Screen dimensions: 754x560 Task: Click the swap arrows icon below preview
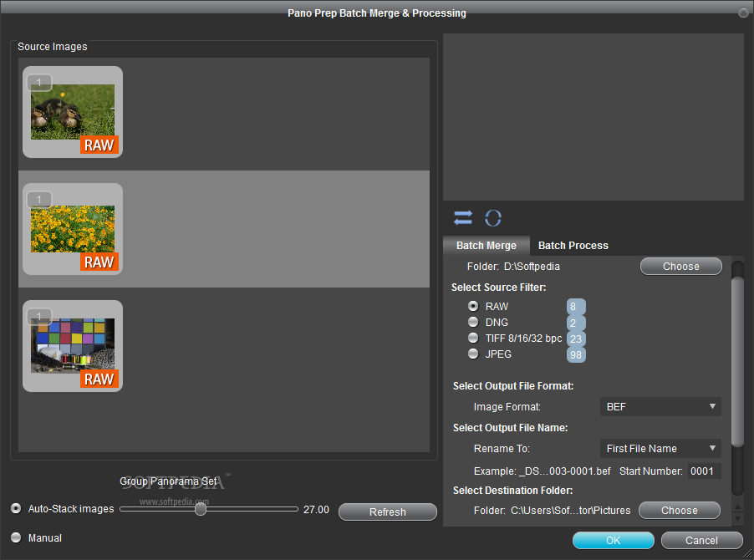(462, 218)
